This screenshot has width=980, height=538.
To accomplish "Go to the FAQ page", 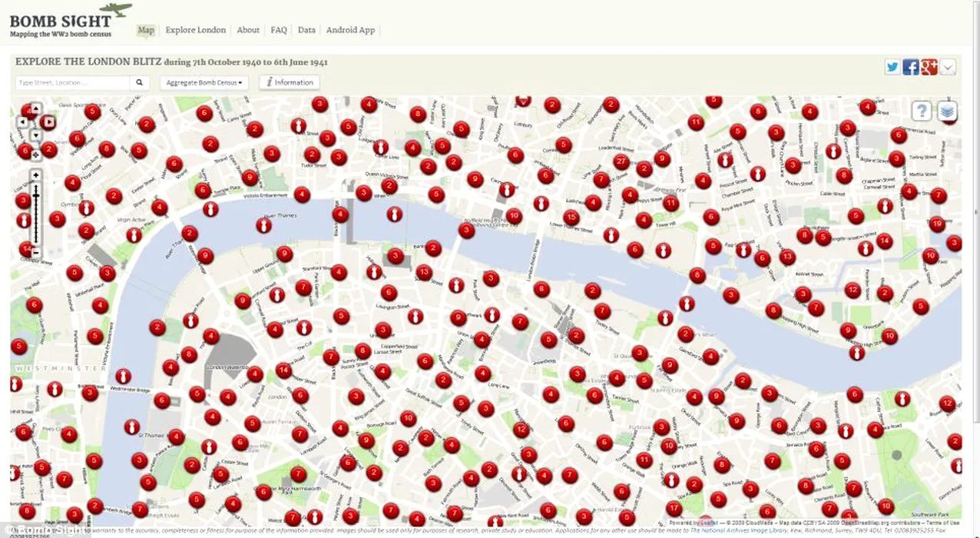I will [x=279, y=30].
